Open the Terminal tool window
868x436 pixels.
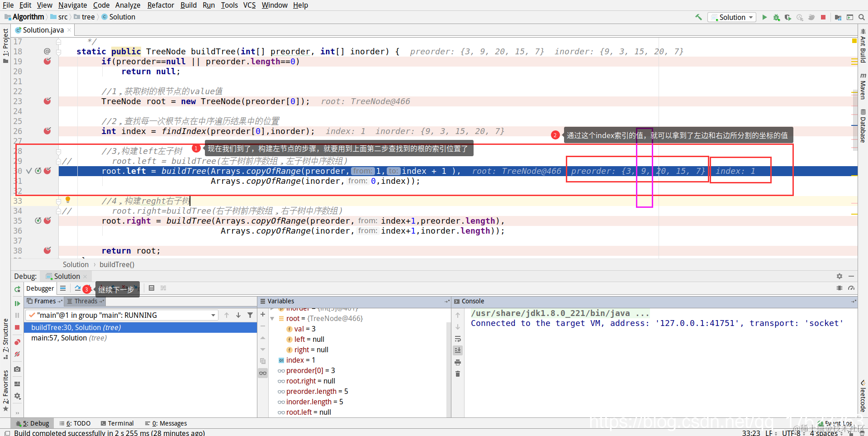(117, 423)
